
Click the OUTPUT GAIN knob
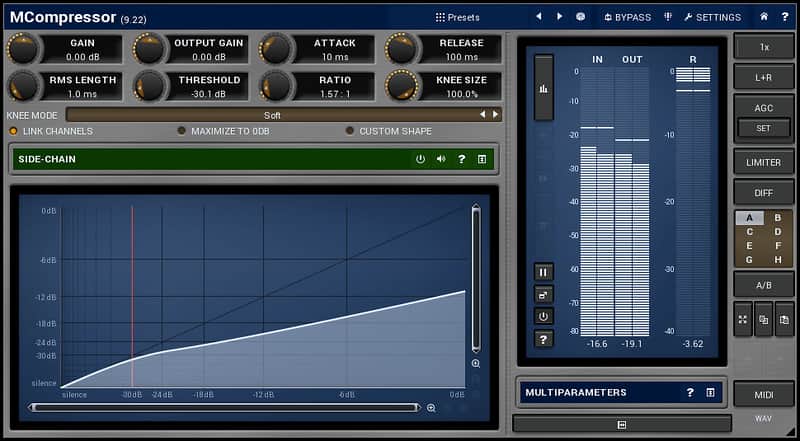[148, 49]
